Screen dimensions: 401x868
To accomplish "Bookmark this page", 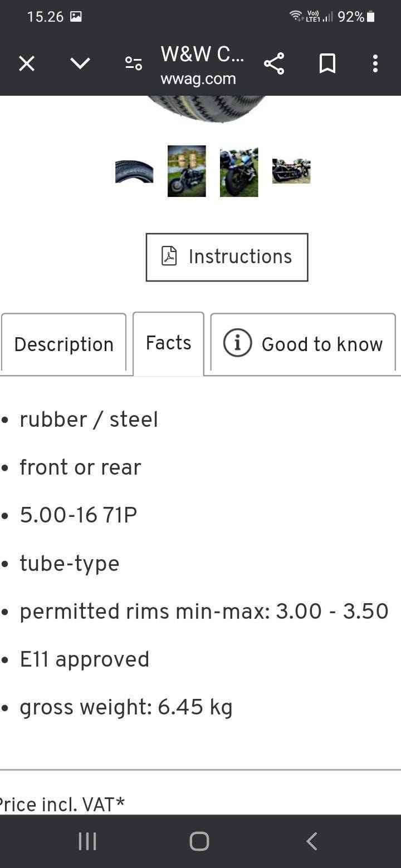I will 327,64.
